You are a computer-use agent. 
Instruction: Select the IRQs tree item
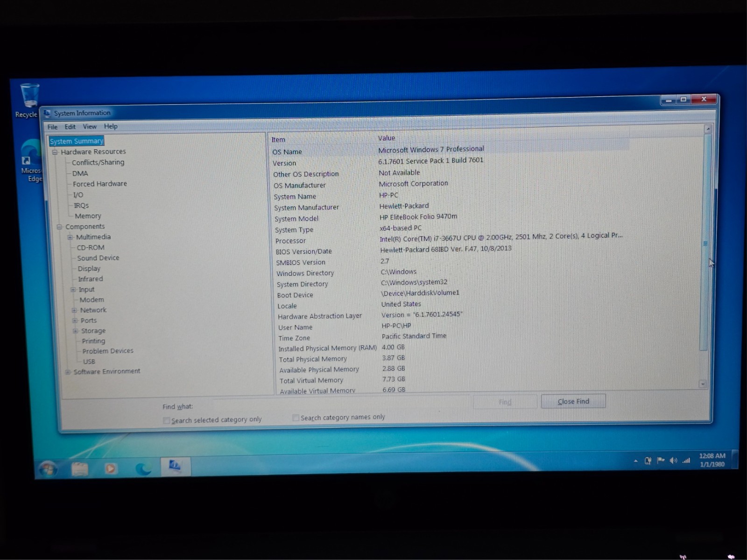81,205
